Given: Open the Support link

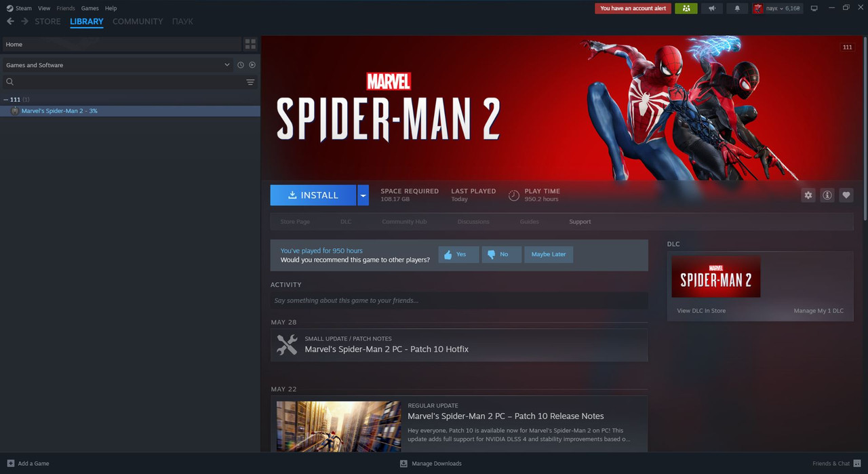Looking at the screenshot, I should pyautogui.click(x=580, y=222).
